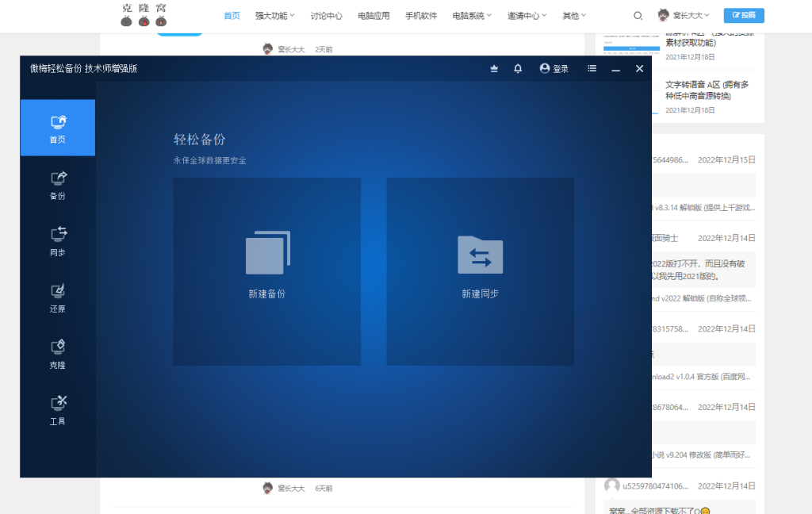Expand 其他 dropdown in website nav
The image size is (812, 514).
[574, 16]
